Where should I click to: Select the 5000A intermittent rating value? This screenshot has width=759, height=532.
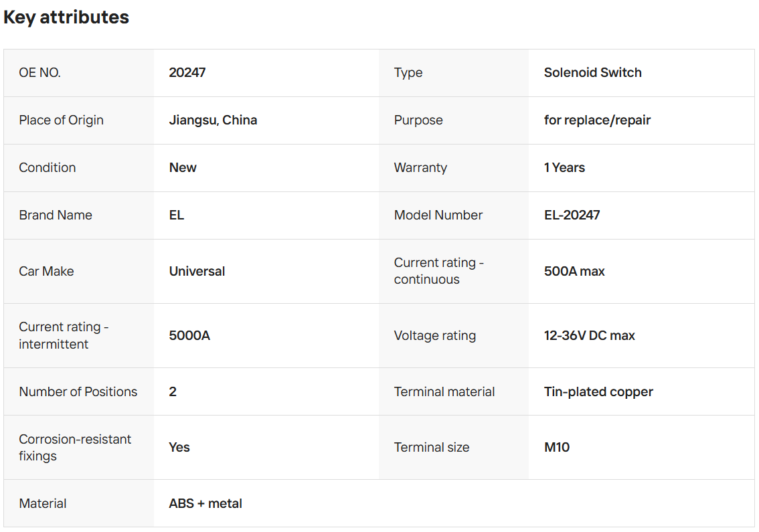(x=189, y=335)
